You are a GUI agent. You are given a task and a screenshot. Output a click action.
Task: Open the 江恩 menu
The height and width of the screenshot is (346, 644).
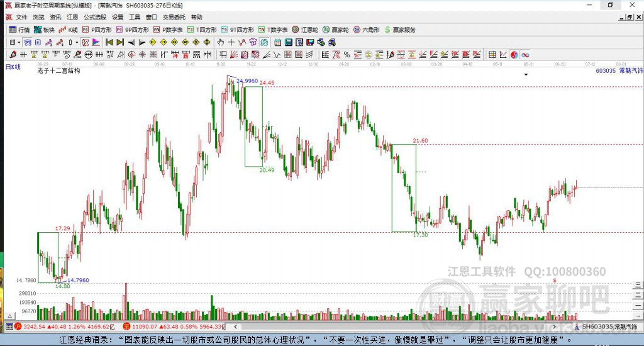[x=72, y=17]
